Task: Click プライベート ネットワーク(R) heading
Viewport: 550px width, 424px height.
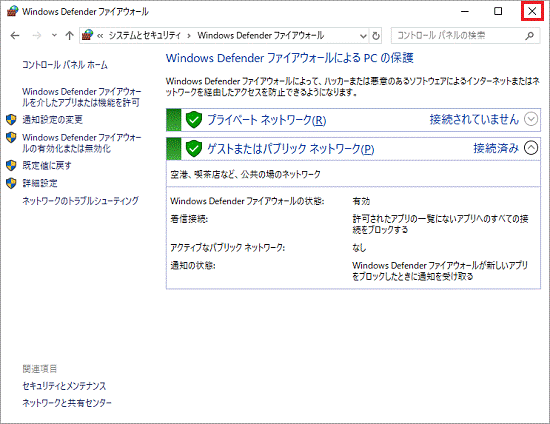Action: [267, 120]
